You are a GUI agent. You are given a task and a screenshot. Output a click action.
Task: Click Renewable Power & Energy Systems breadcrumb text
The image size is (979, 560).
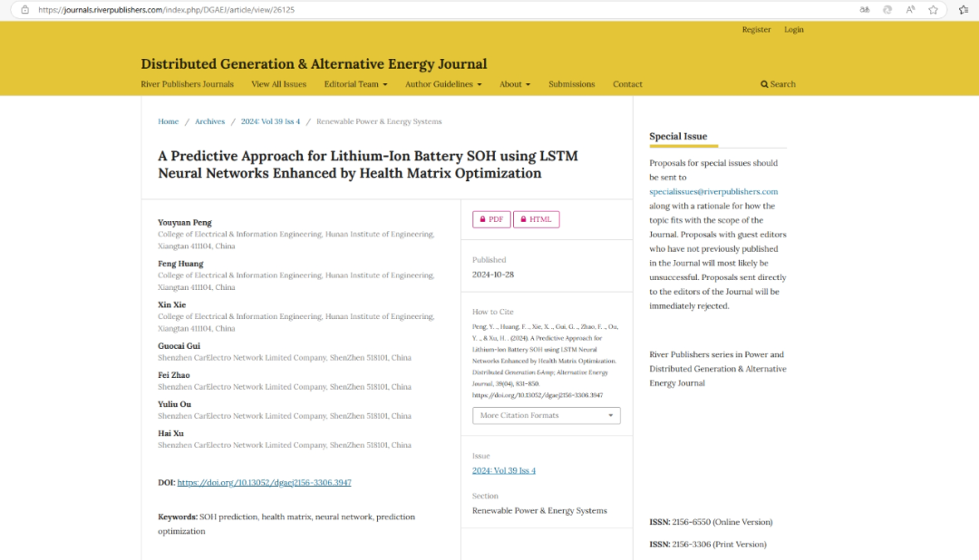pos(378,121)
